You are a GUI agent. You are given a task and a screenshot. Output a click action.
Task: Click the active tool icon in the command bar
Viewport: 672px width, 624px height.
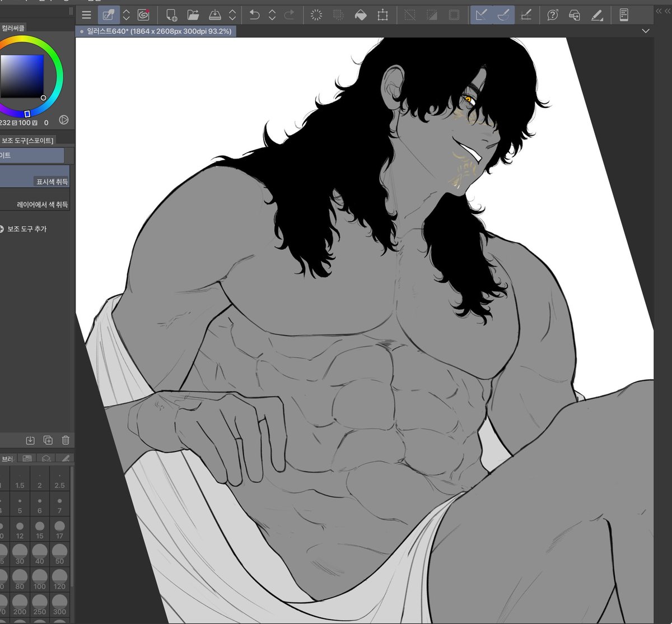(109, 15)
